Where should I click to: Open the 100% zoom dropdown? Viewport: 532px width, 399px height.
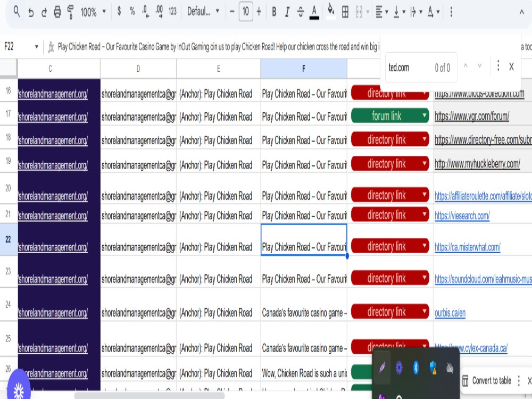click(x=93, y=12)
